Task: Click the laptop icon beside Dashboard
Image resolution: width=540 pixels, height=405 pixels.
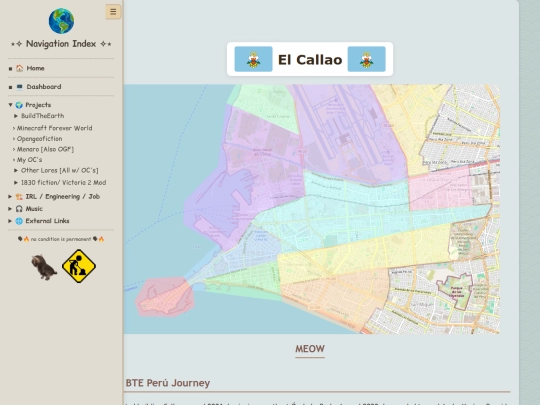Action: (20, 87)
